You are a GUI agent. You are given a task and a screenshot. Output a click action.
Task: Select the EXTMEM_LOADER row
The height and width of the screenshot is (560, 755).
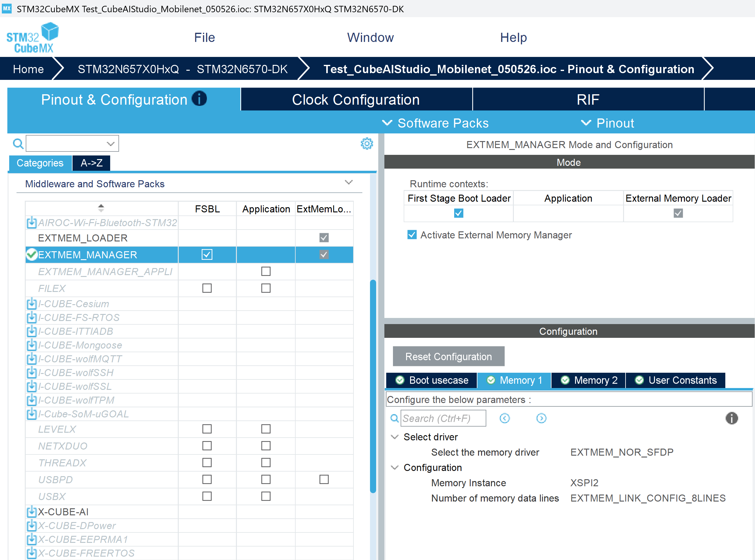pos(189,238)
